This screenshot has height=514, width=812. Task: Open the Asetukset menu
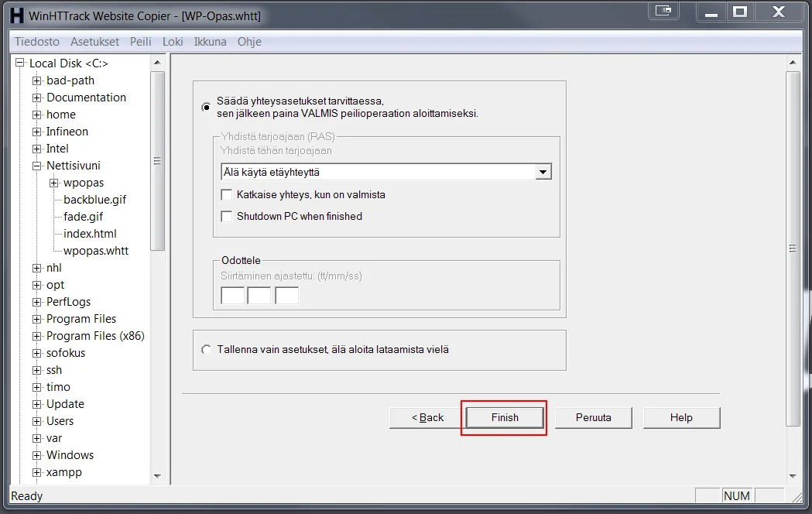[94, 41]
